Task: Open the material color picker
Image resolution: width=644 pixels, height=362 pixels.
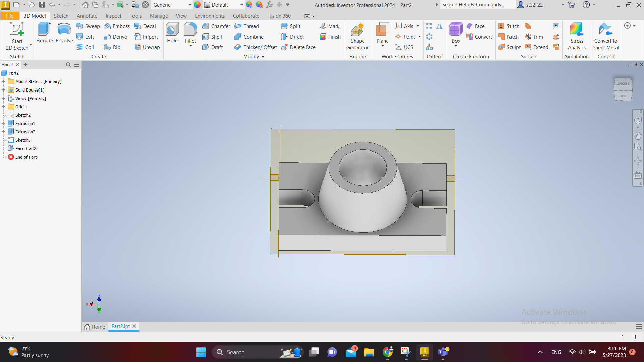Action: (x=197, y=5)
